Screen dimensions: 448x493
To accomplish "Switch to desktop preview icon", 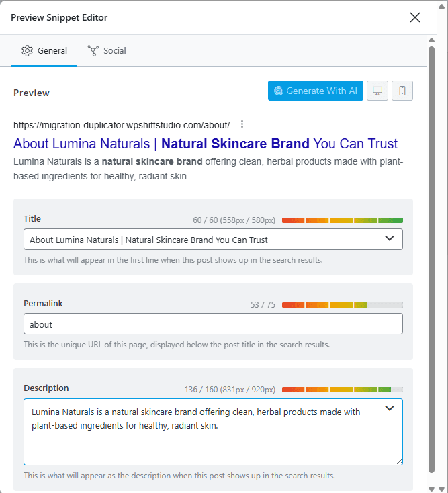I will click(377, 91).
